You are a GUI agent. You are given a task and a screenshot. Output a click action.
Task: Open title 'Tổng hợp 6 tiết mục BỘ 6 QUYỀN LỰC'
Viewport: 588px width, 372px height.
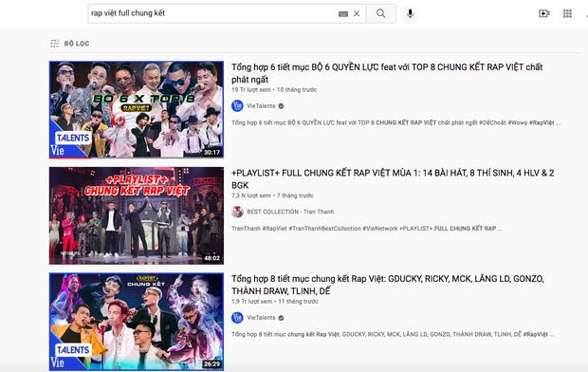(387, 73)
